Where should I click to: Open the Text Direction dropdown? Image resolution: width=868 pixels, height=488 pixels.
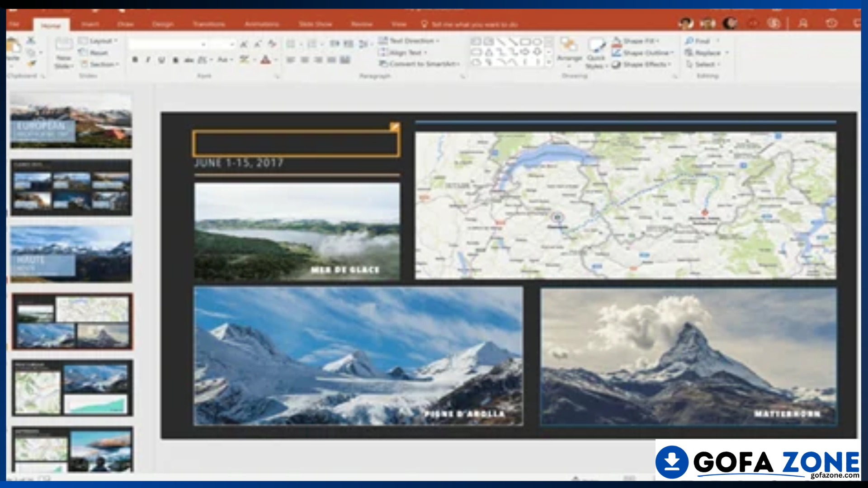(409, 41)
